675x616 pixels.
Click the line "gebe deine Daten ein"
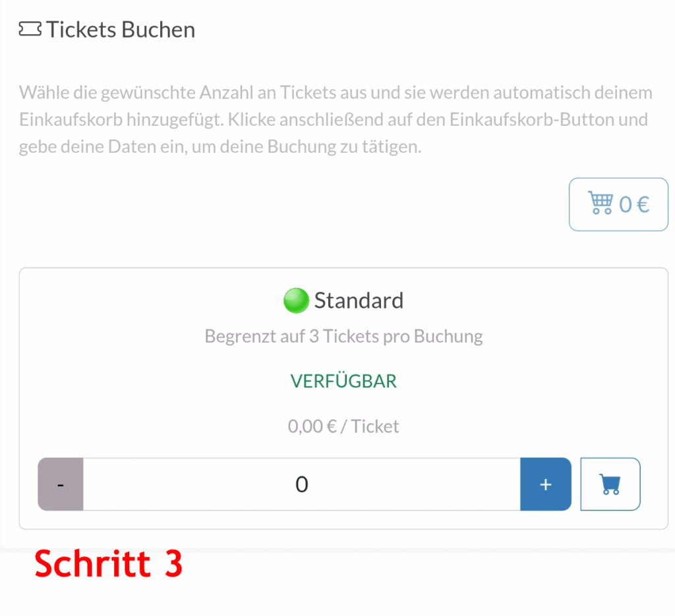coord(220,146)
